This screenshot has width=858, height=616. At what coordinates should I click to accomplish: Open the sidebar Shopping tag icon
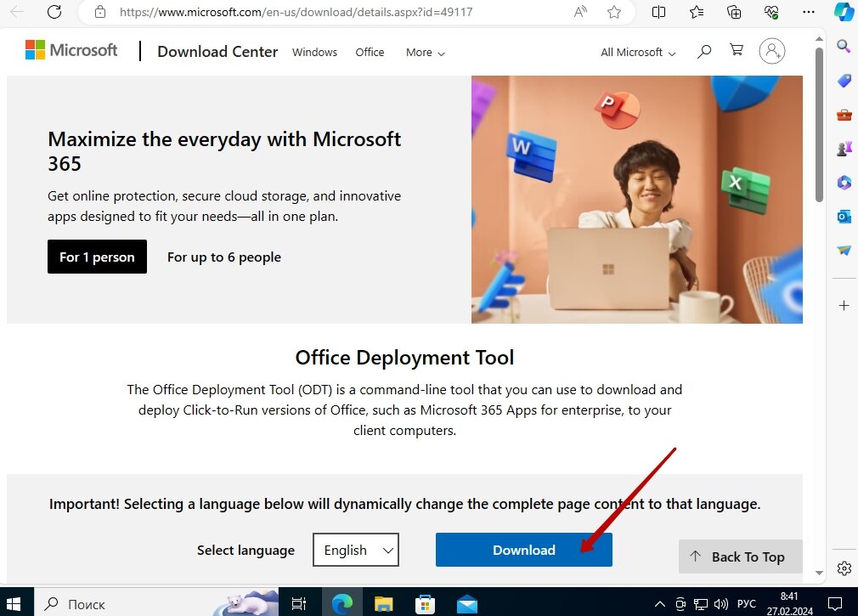click(844, 81)
